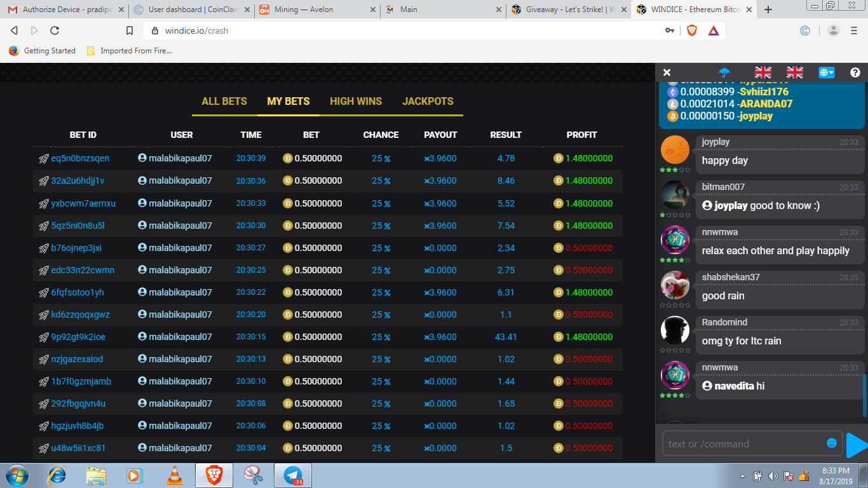Open bet ID nzjgazexaiod
Image resolution: width=868 pixels, height=488 pixels.
click(77, 359)
